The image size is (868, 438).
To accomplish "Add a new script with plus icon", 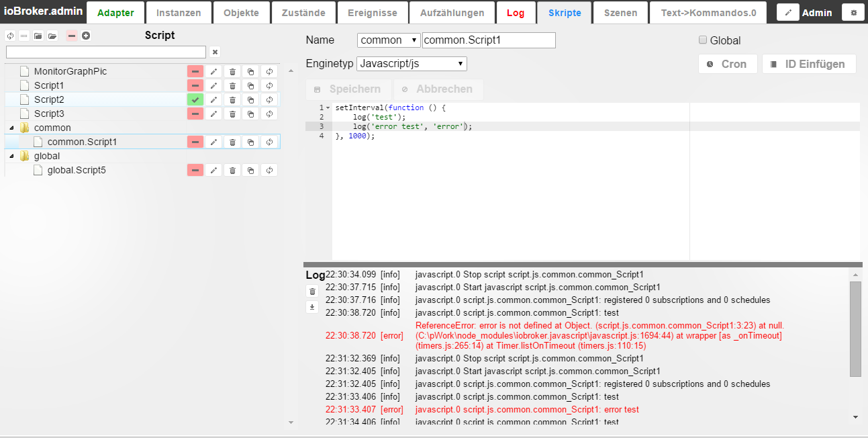I will [86, 36].
